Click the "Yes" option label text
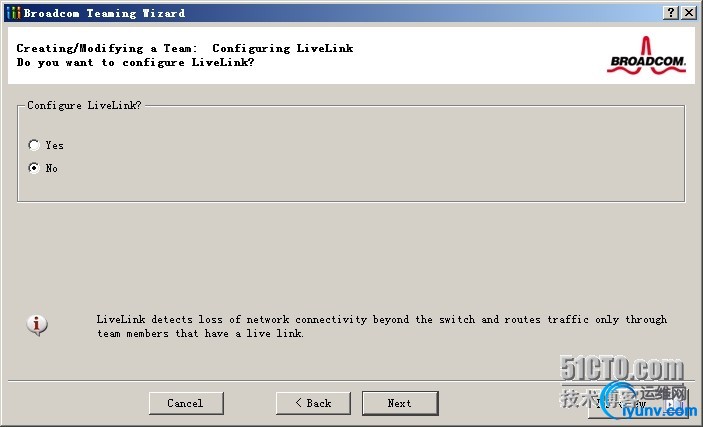The image size is (703, 427). point(54,145)
